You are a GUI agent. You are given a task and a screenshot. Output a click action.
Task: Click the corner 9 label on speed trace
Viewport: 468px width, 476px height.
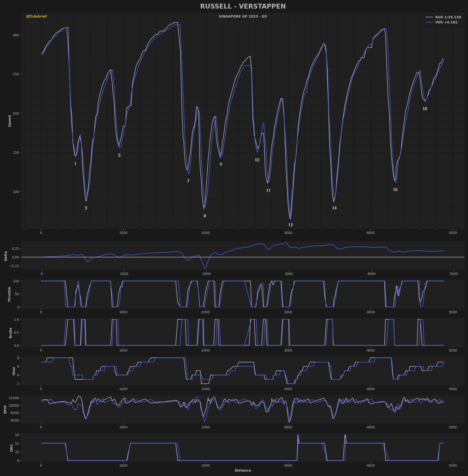(221, 165)
